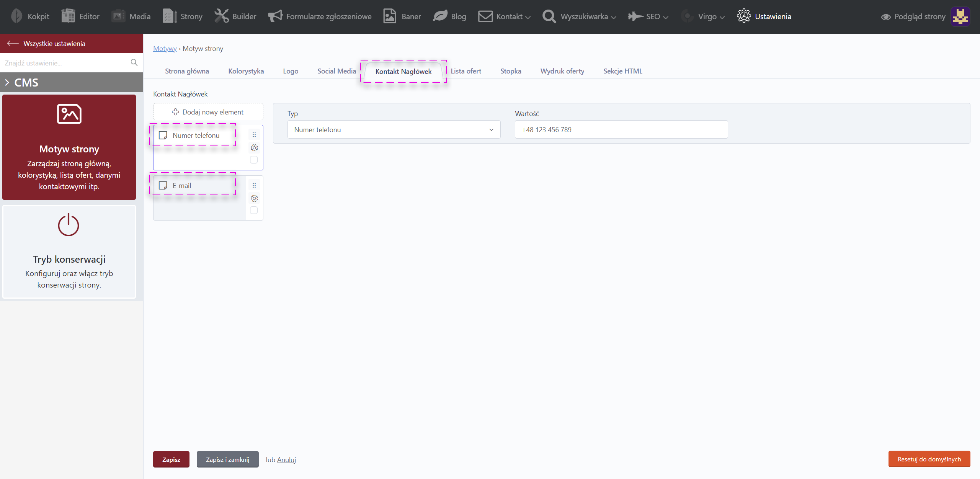Click the Motywy breadcrumb link

(165, 49)
